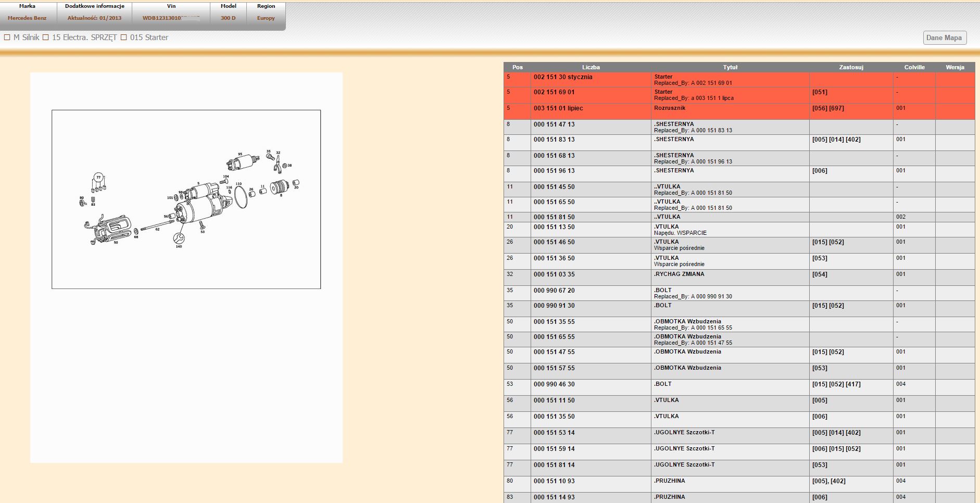The height and width of the screenshot is (503, 980).
Task: Click the square before M Silnik
Action: coord(7,37)
